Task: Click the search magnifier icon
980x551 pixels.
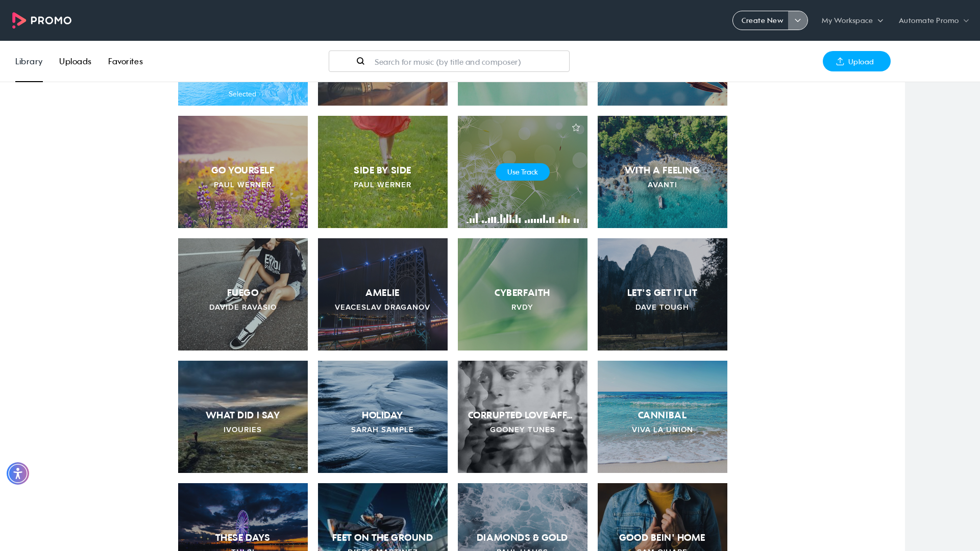Action: (x=360, y=61)
